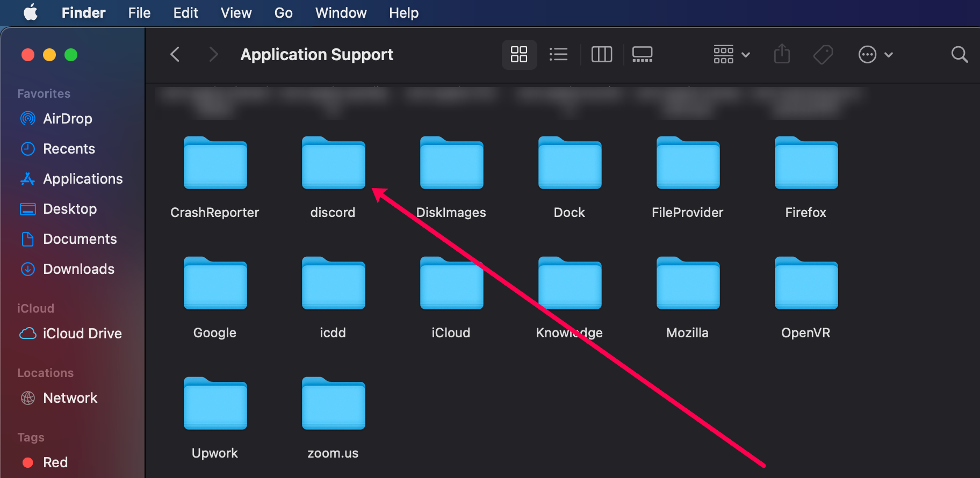980x478 pixels.
Task: Switch to list view
Action: pyautogui.click(x=559, y=54)
